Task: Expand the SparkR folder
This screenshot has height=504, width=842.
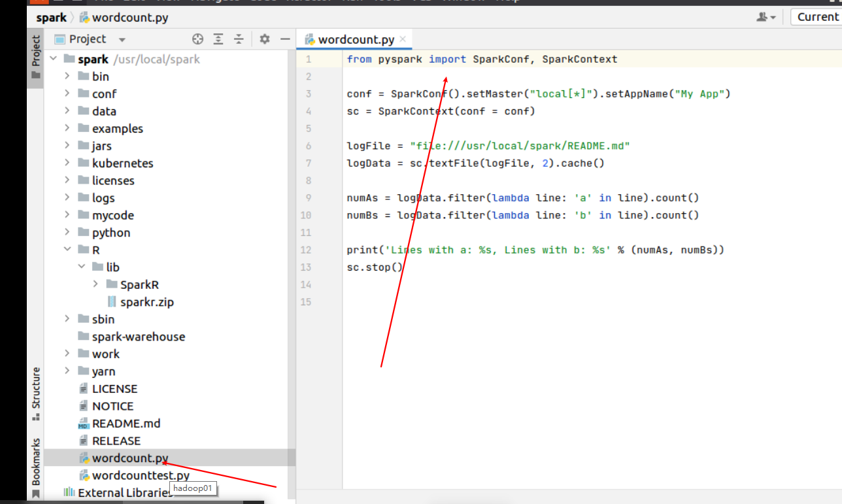Action: [96, 284]
